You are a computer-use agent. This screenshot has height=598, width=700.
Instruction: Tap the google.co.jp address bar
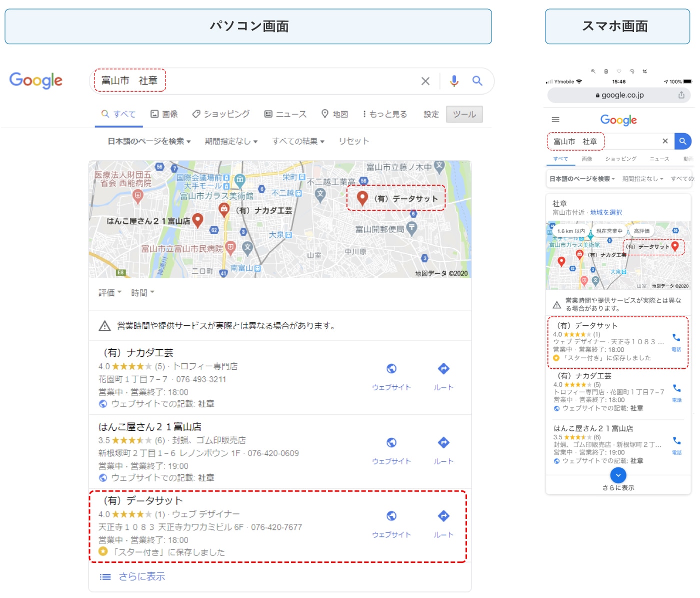pos(619,95)
